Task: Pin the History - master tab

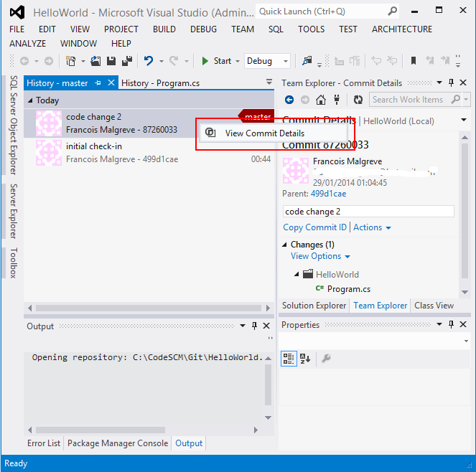Action: point(98,82)
